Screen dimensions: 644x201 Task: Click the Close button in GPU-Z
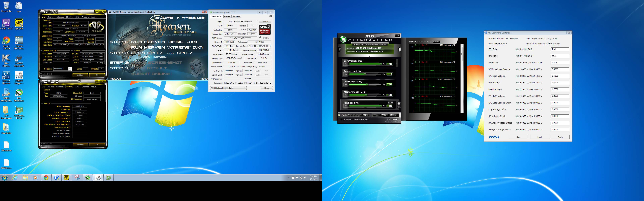tap(266, 88)
